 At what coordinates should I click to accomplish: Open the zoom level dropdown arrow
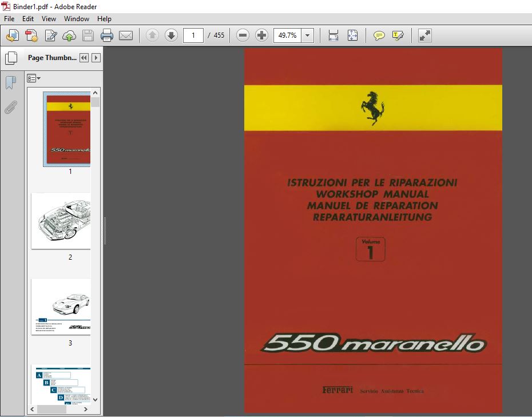(x=307, y=35)
